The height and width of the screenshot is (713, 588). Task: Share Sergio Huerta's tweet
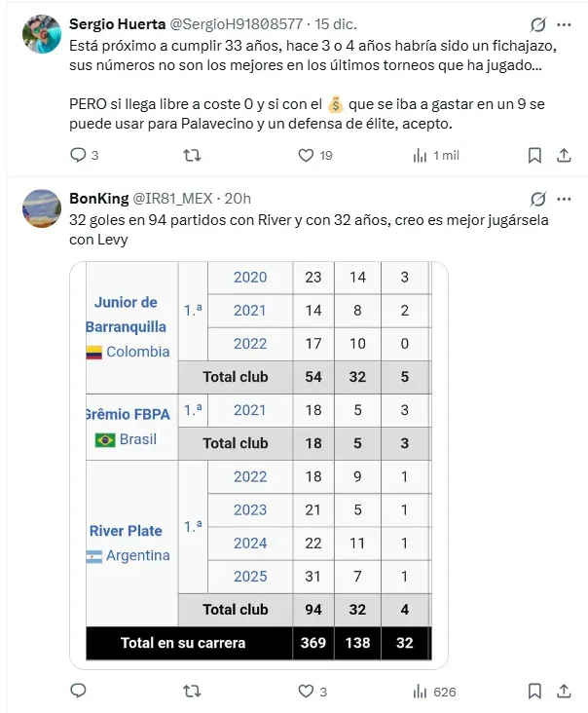[x=564, y=155]
